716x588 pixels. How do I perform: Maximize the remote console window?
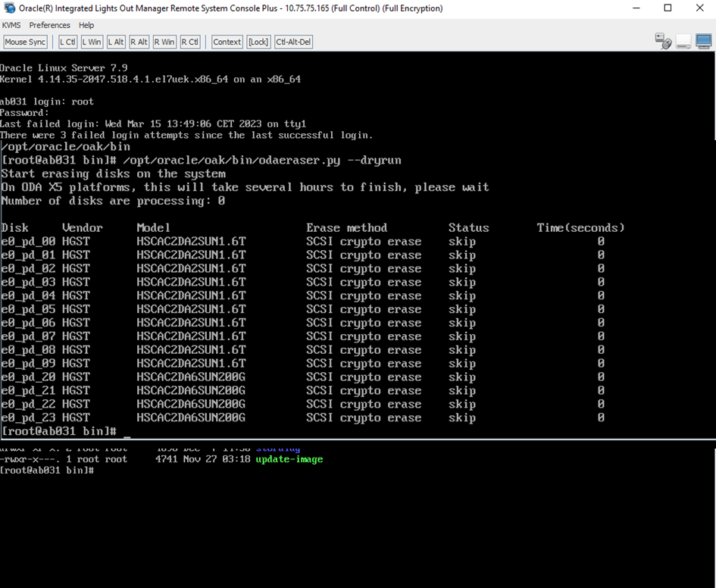(x=668, y=8)
